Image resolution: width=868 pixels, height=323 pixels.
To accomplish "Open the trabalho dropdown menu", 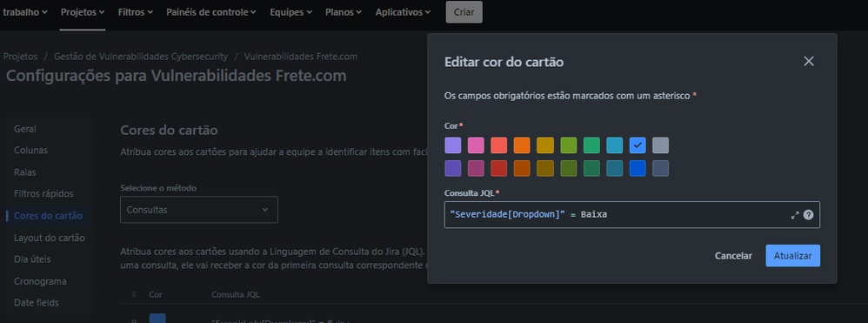I will 25,12.
